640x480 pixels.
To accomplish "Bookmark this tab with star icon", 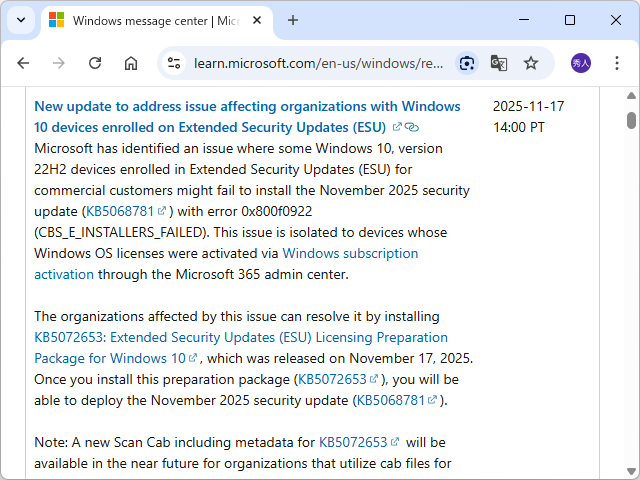I will click(531, 63).
